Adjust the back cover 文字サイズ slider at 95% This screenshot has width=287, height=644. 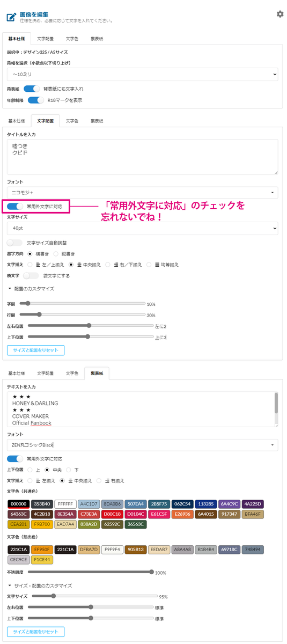click(95, 596)
